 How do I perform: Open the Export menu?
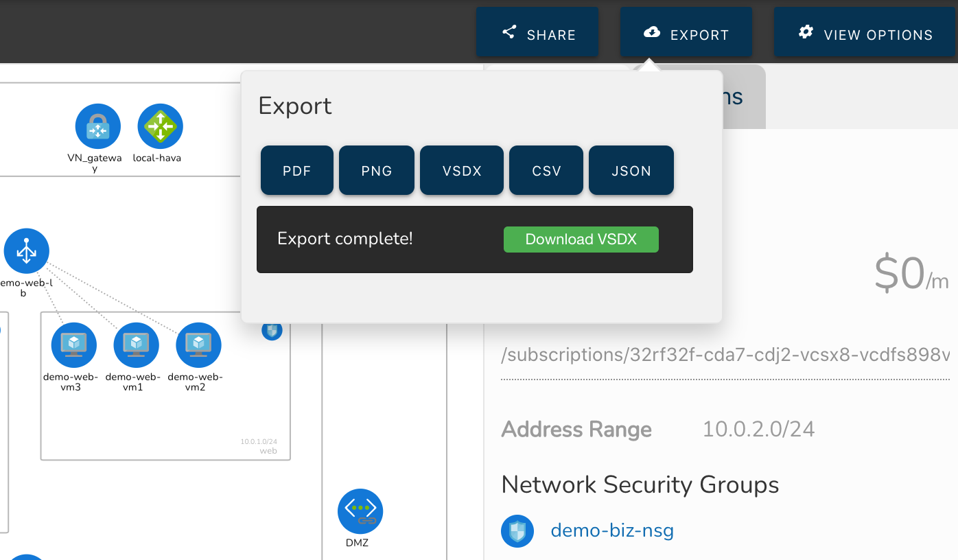686,32
